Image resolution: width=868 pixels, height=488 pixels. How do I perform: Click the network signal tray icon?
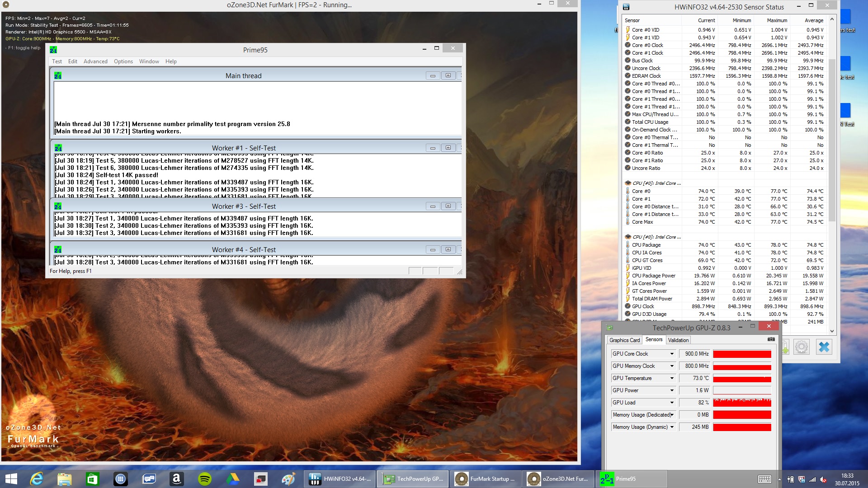pyautogui.click(x=812, y=479)
